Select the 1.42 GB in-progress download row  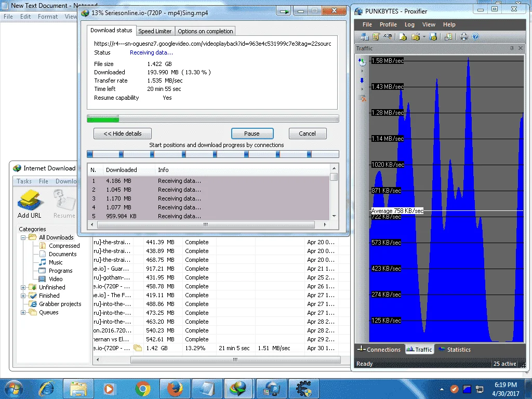click(x=221, y=348)
